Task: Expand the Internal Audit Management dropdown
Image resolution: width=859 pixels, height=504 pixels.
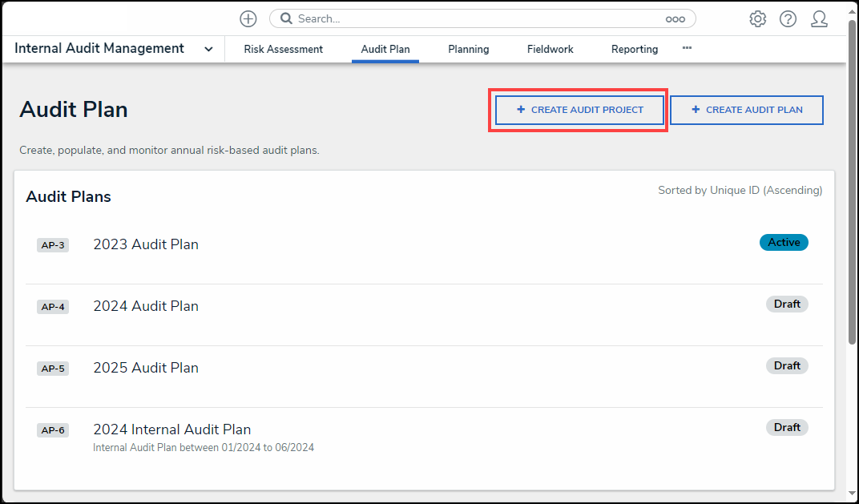Action: 208,49
